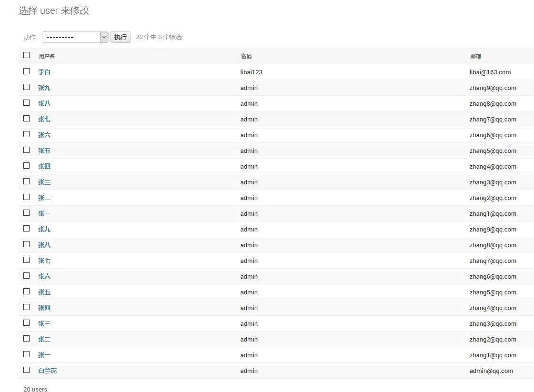This screenshot has height=392, width=534.
Task: Open the 白兰花 user link
Action: pyautogui.click(x=47, y=371)
